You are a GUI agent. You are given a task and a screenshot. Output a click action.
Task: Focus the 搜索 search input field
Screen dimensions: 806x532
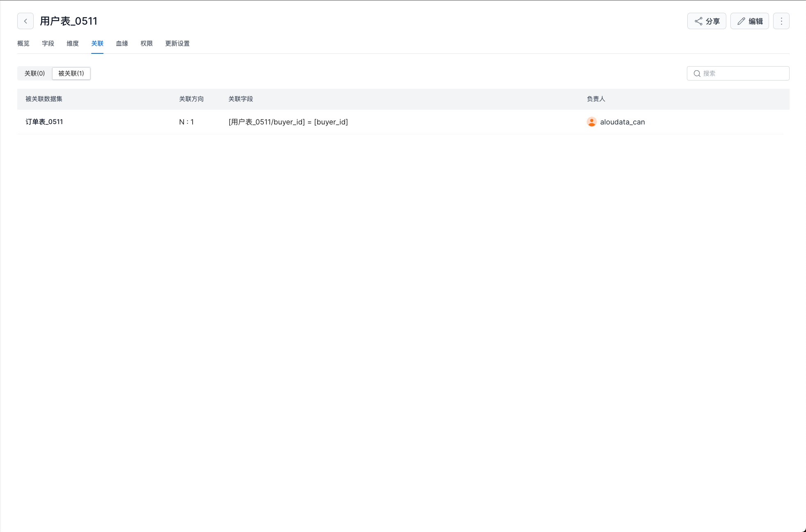(738, 74)
